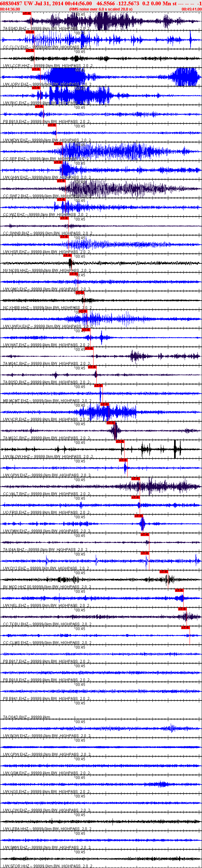Select the UW NEL EHZ station label
The image size is (202, 868).
(46, 606)
